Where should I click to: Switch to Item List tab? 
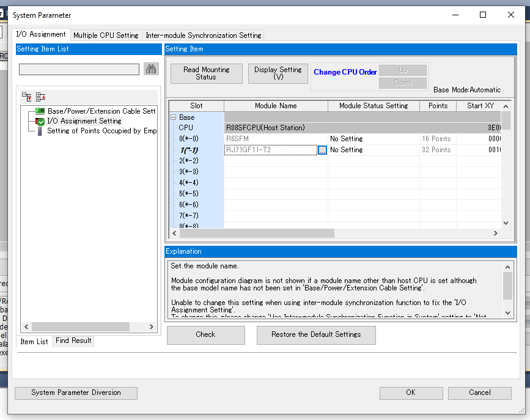point(34,342)
